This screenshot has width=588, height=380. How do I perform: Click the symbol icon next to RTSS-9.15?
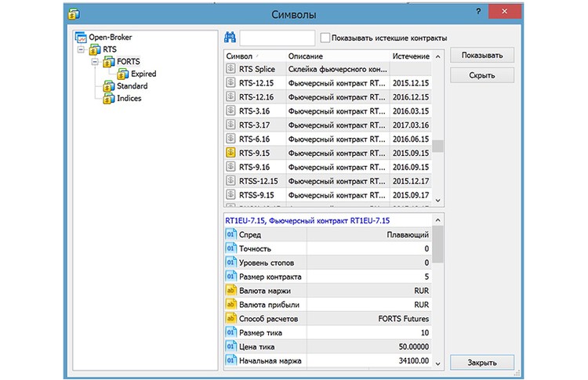point(230,194)
